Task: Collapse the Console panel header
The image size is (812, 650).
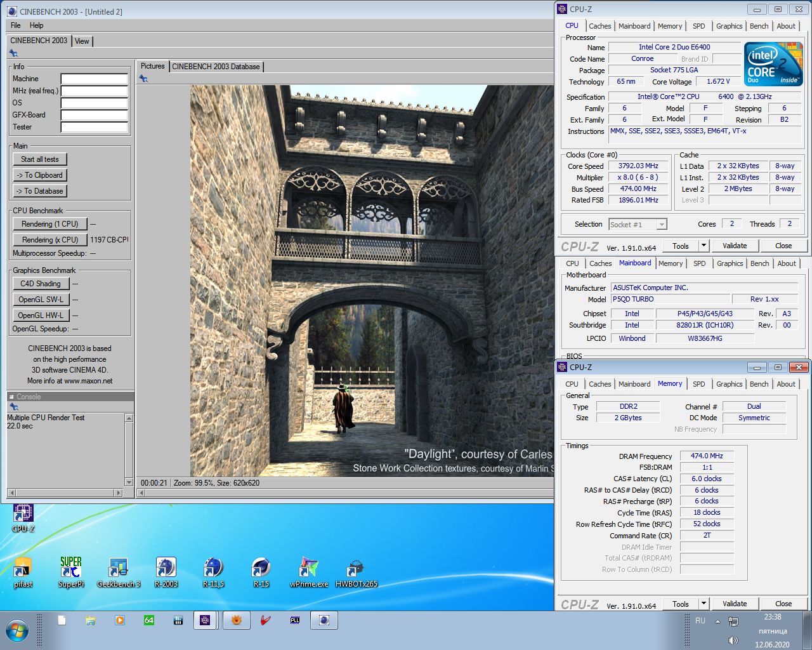Action: coord(11,397)
